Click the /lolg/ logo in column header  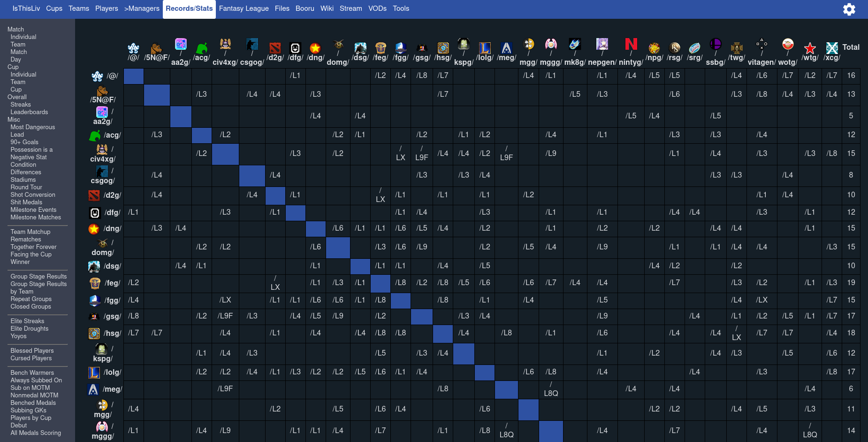485,48
